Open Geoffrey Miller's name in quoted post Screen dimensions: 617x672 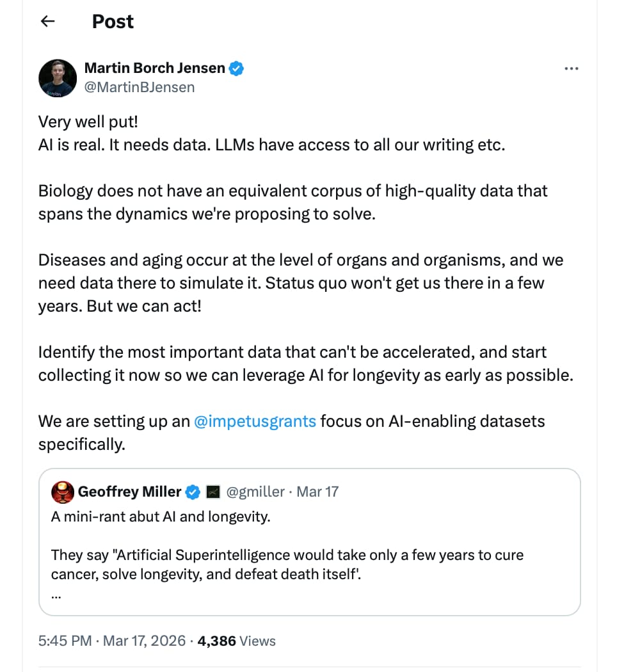[x=129, y=492]
